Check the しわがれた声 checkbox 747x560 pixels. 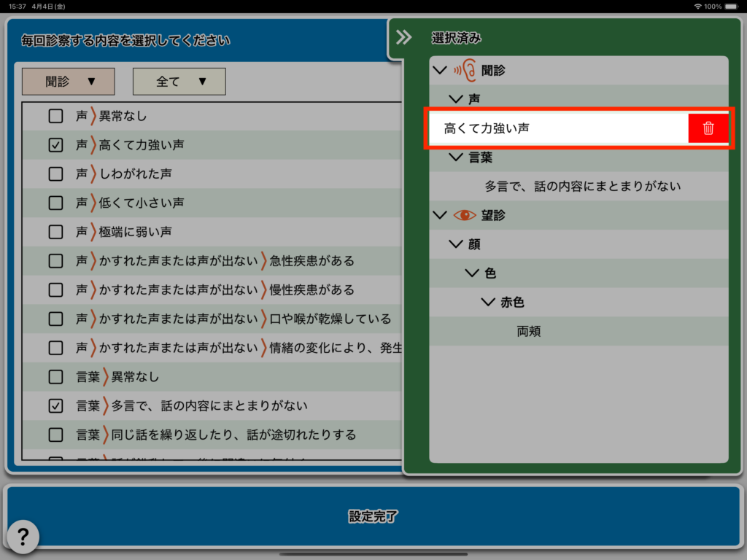pyautogui.click(x=55, y=174)
